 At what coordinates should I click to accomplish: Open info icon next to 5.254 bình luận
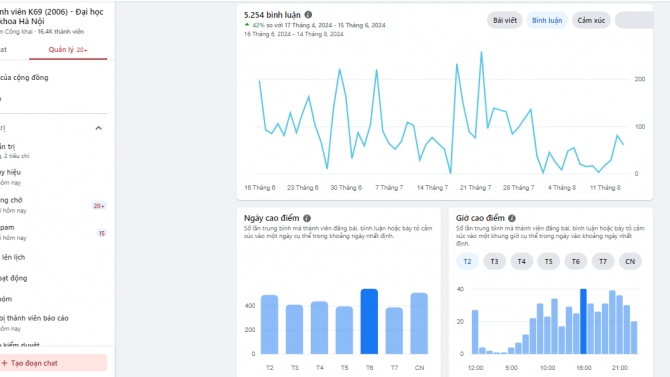click(308, 15)
